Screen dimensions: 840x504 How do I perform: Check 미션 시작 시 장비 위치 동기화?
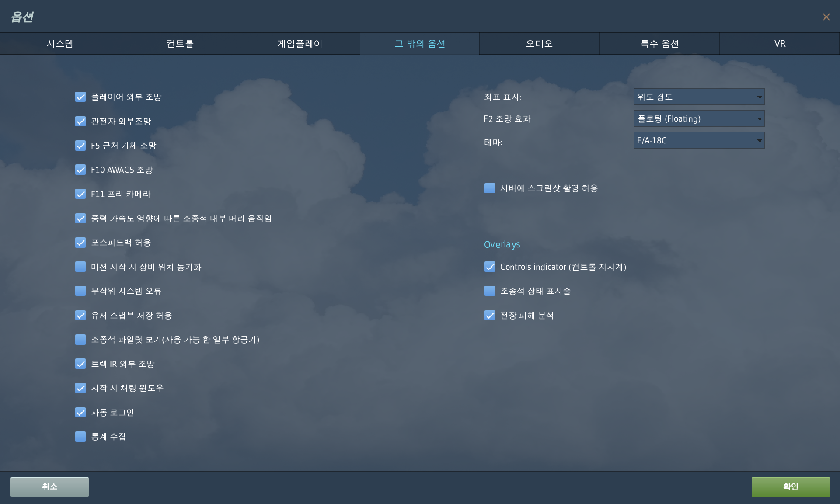[x=80, y=267]
